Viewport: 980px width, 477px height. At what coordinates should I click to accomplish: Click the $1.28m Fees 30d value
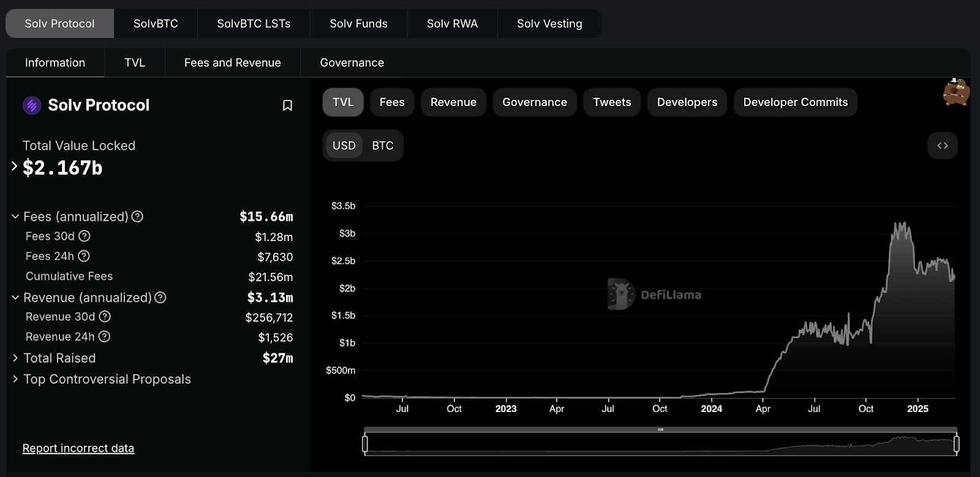pyautogui.click(x=274, y=237)
